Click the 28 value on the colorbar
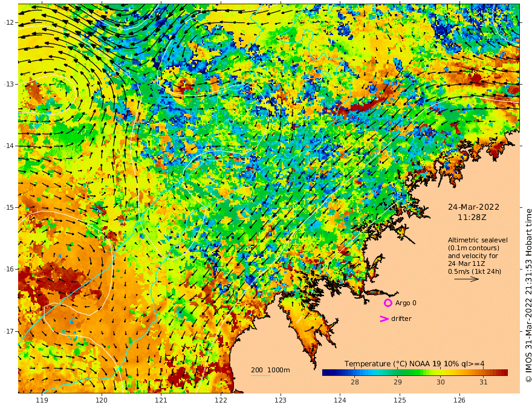Image resolution: width=532 pixels, height=411 pixels. pos(354,382)
